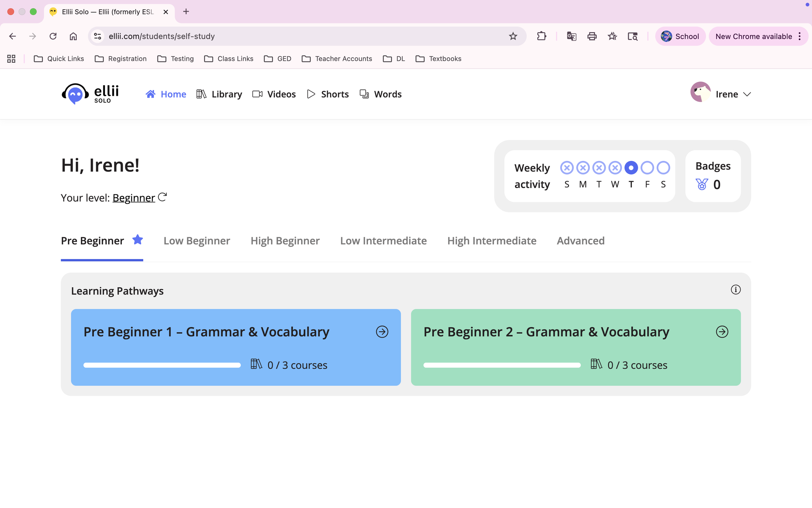The height and width of the screenshot is (508, 812).
Task: Click the badges medal icon
Action: tap(702, 185)
